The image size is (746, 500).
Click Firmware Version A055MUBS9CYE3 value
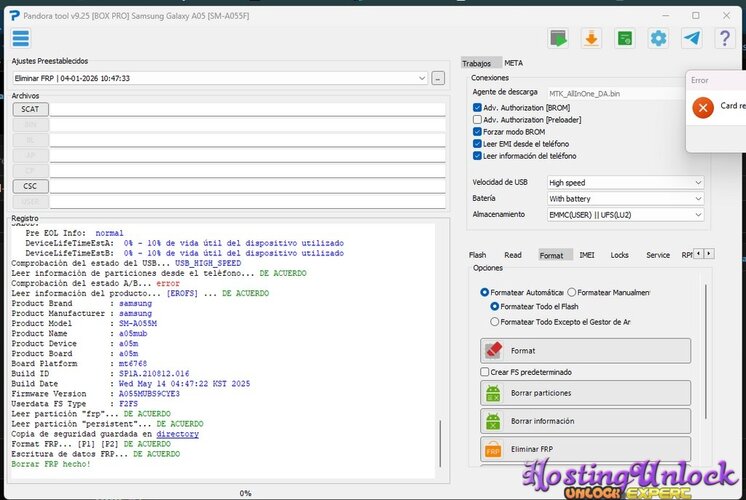149,394
